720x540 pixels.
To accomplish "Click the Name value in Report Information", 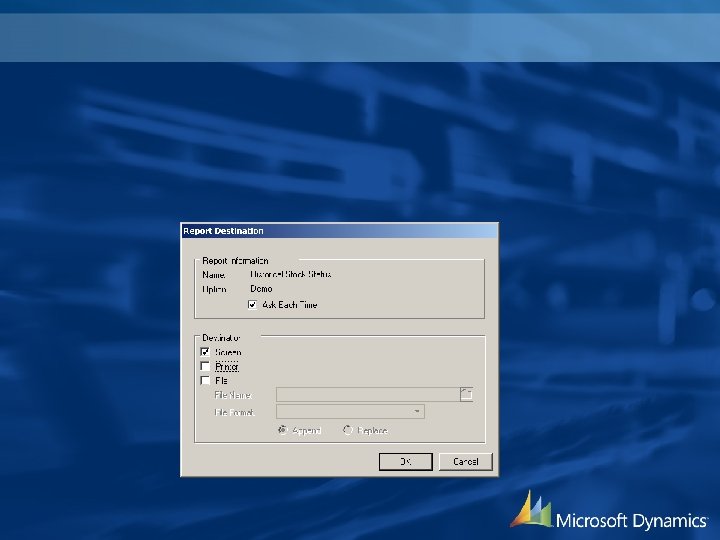I will point(291,274).
